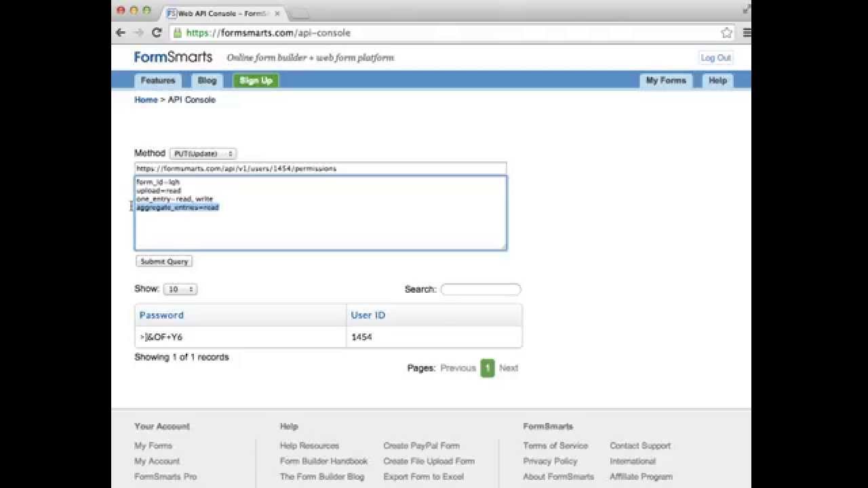
Task: Open My Account footer link
Action: tap(157, 461)
